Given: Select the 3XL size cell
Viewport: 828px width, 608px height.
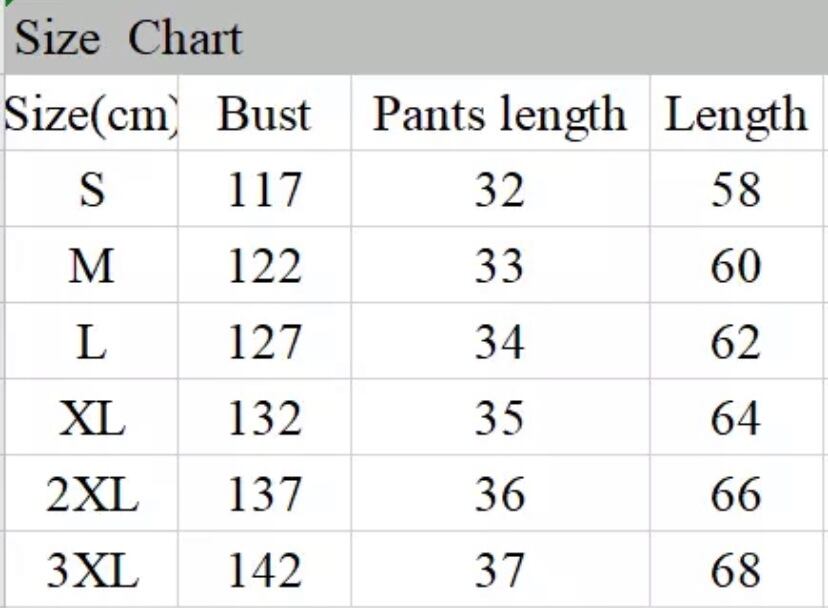Looking at the screenshot, I should [90, 570].
